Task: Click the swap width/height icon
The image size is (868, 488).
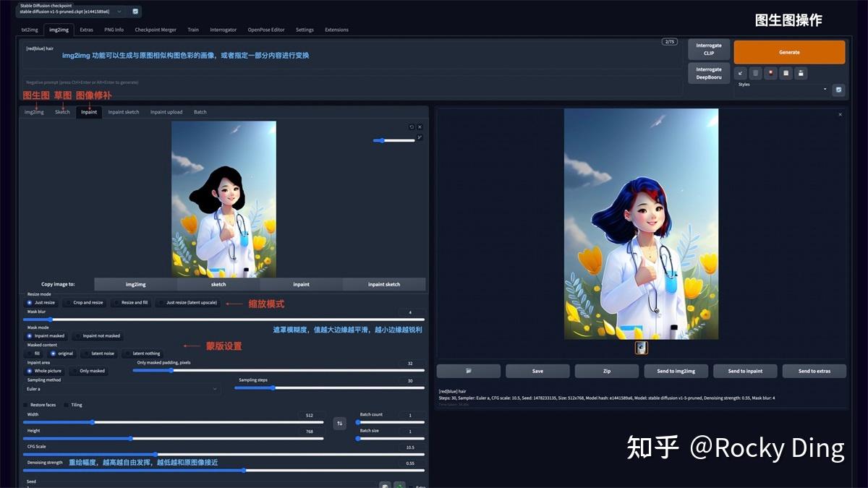Action: pyautogui.click(x=340, y=422)
